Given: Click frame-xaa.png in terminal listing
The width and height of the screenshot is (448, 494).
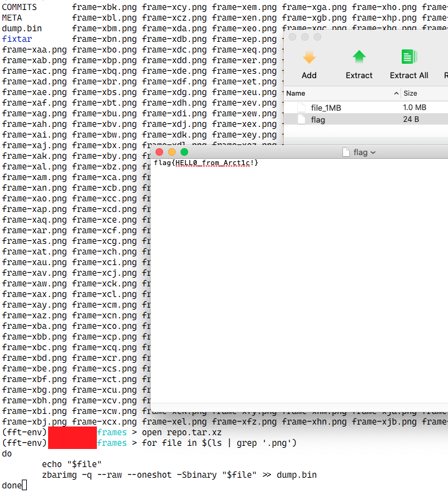Looking at the screenshot, I should coord(34,50).
